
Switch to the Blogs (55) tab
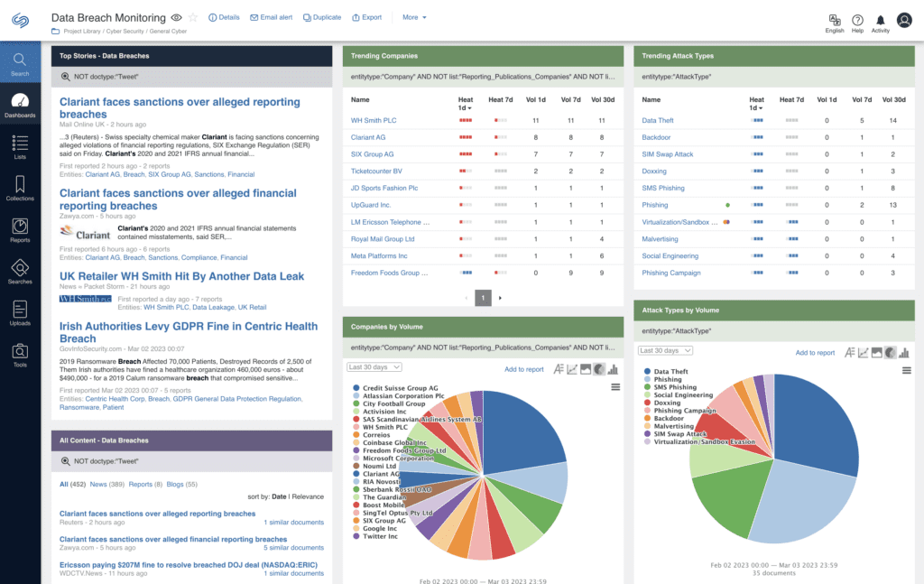(182, 485)
